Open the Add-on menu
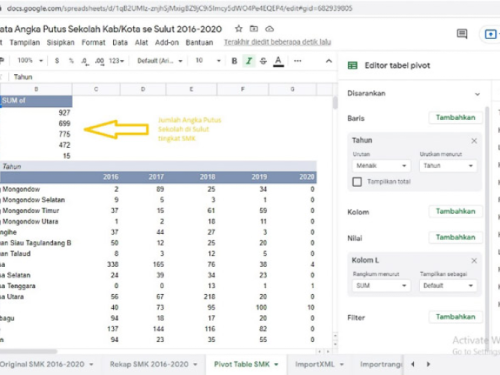 point(167,43)
